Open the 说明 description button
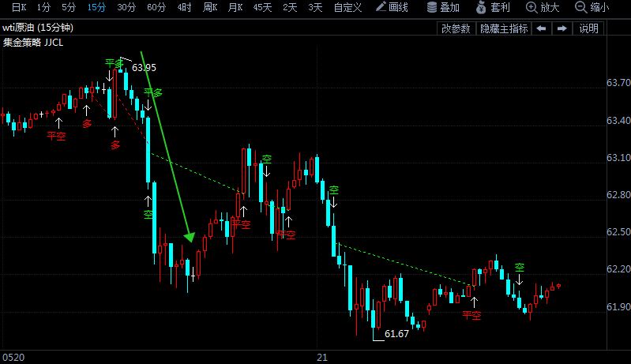This screenshot has height=364, width=631. tap(588, 28)
